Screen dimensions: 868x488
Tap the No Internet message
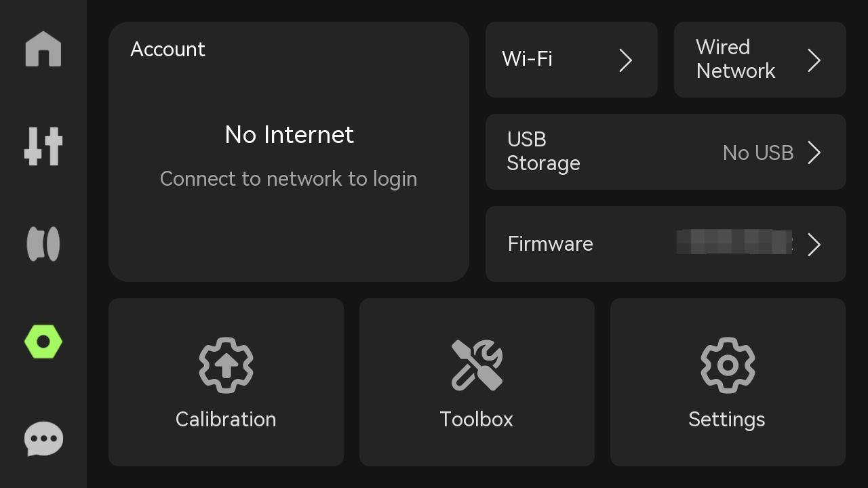point(289,135)
